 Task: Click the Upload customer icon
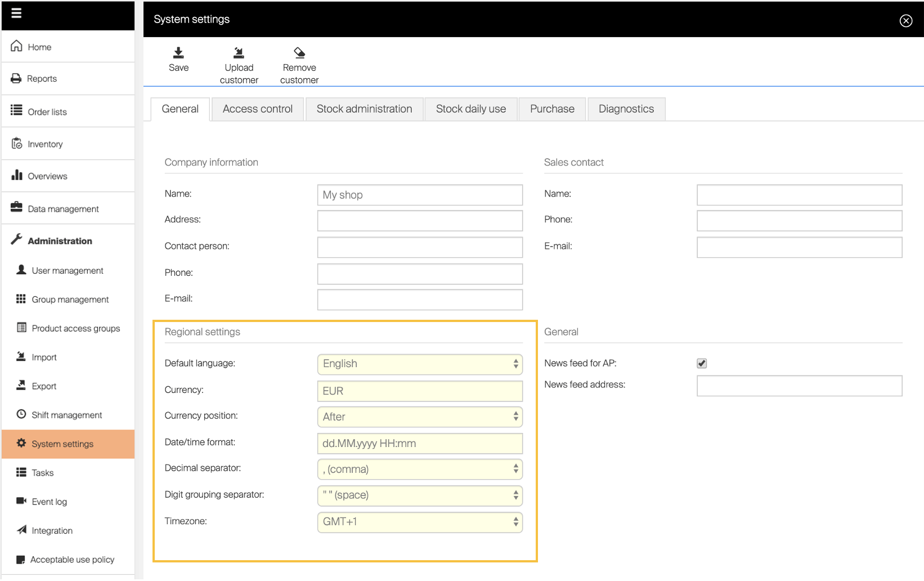pos(239,53)
